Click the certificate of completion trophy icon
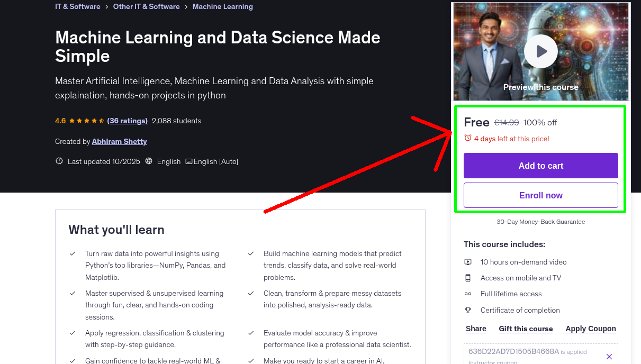The height and width of the screenshot is (364, 641). pyautogui.click(x=468, y=310)
